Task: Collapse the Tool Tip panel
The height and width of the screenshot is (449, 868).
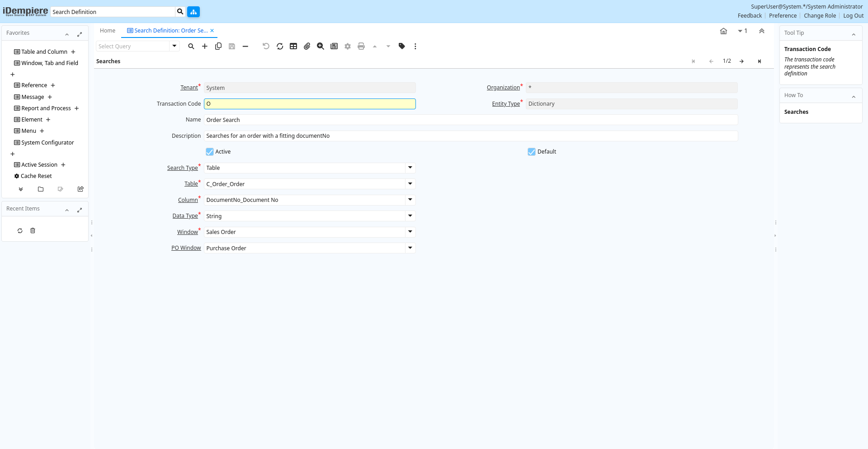Action: pos(854,33)
